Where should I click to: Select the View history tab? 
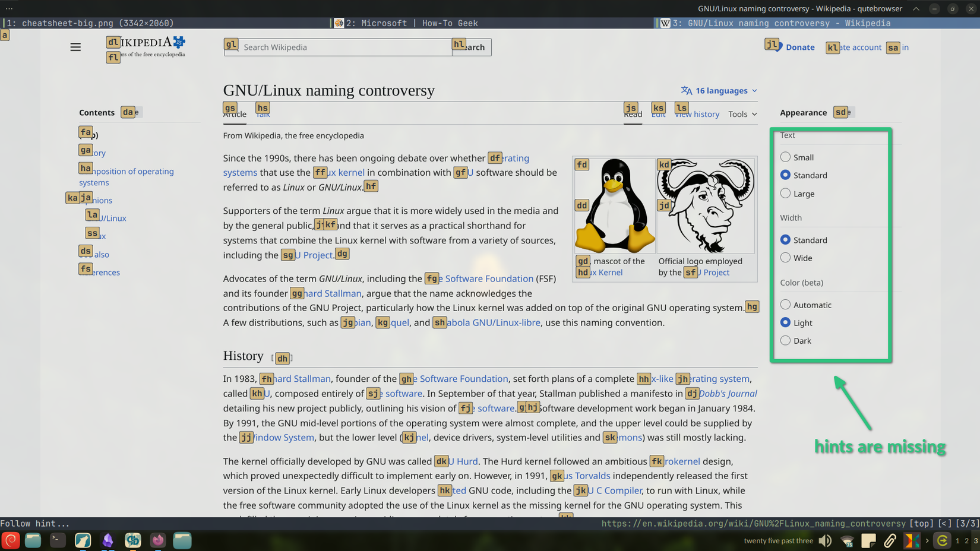pos(697,114)
